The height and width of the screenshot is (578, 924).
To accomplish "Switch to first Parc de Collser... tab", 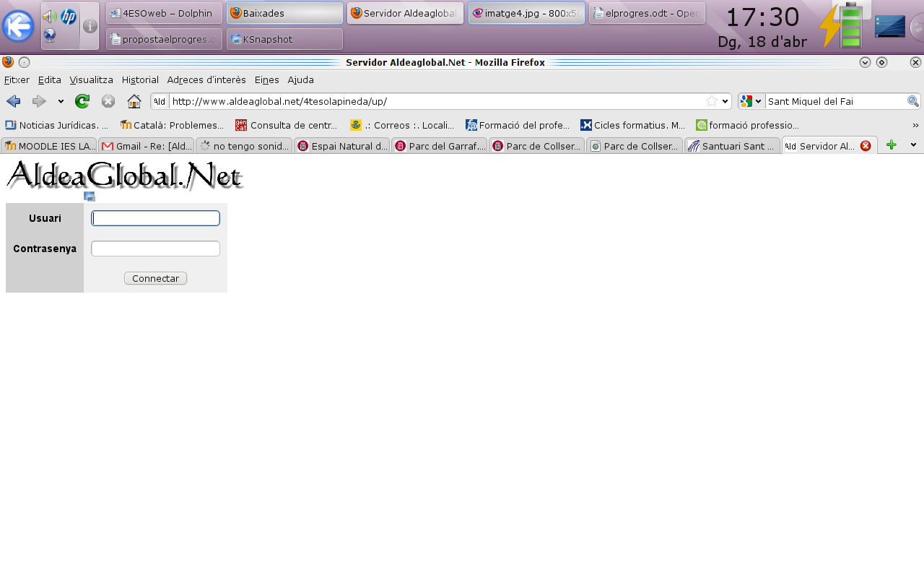I will point(537,146).
